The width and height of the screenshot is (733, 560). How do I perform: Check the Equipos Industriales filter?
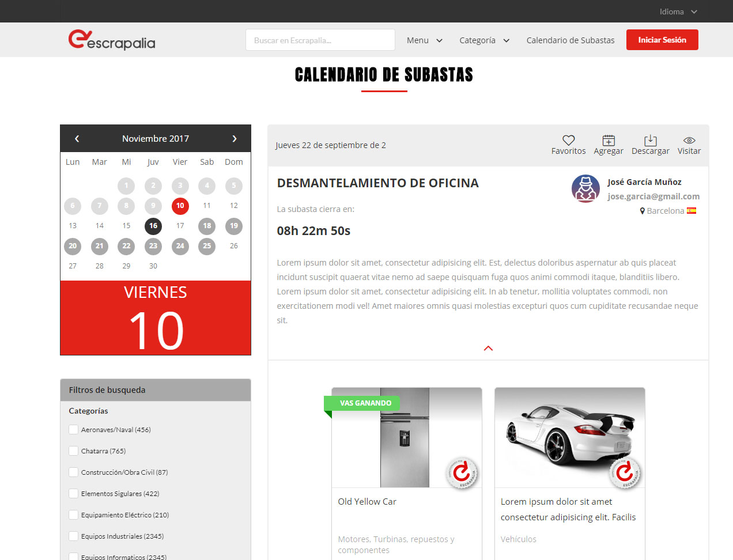(x=73, y=536)
